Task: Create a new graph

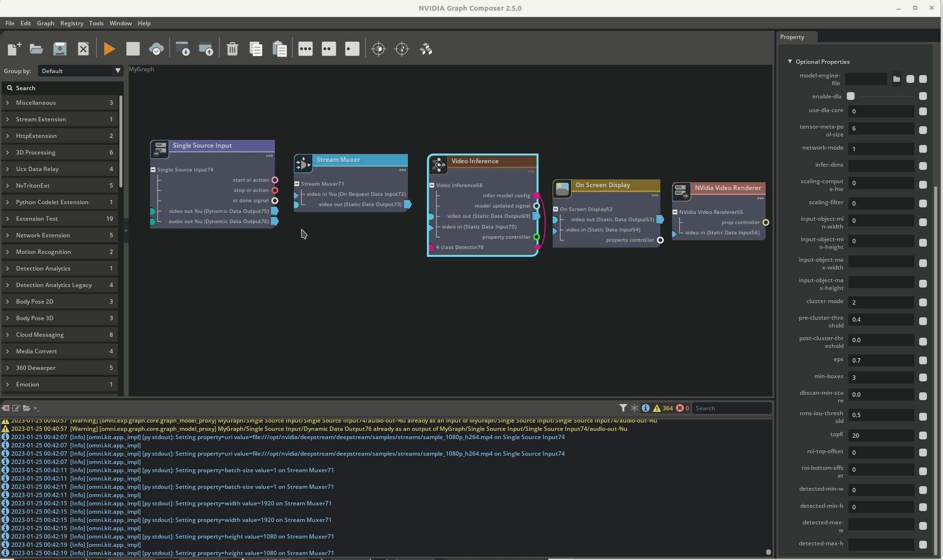Action: [13, 48]
